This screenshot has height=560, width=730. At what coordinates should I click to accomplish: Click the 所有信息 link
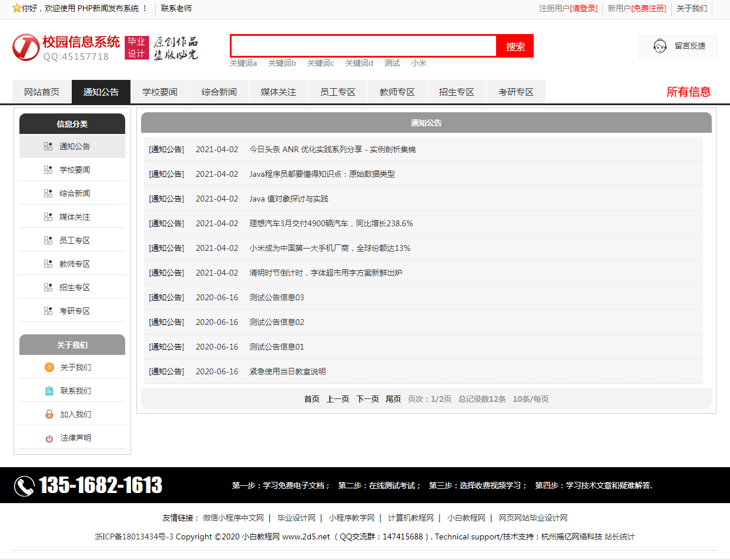point(688,92)
